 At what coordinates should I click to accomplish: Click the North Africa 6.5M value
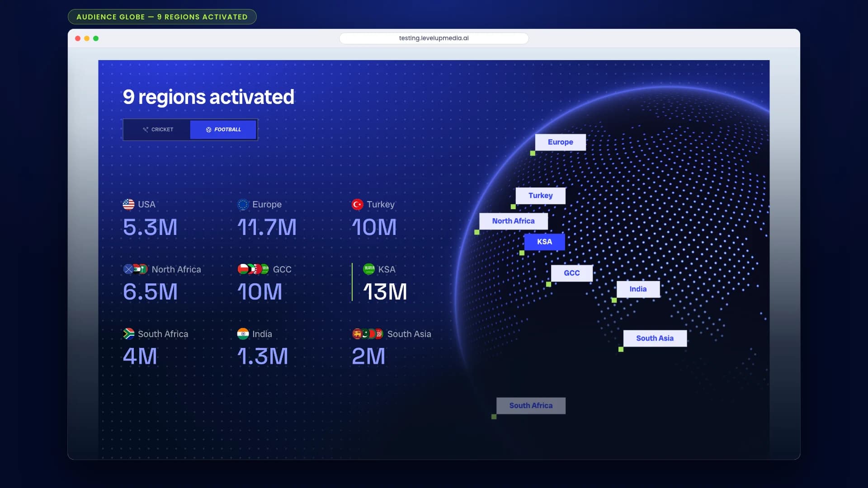[x=150, y=292]
